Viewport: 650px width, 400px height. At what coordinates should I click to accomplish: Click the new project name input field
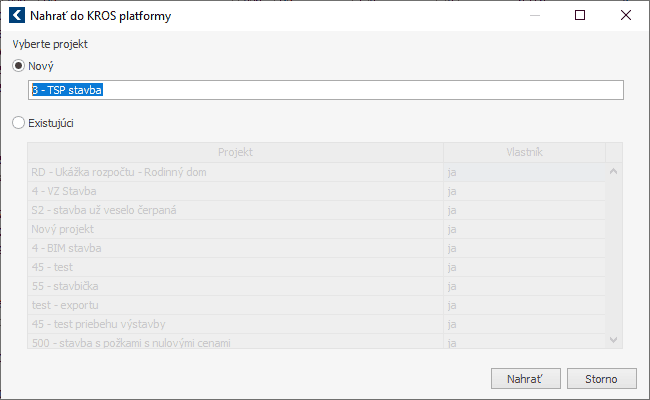[326, 90]
